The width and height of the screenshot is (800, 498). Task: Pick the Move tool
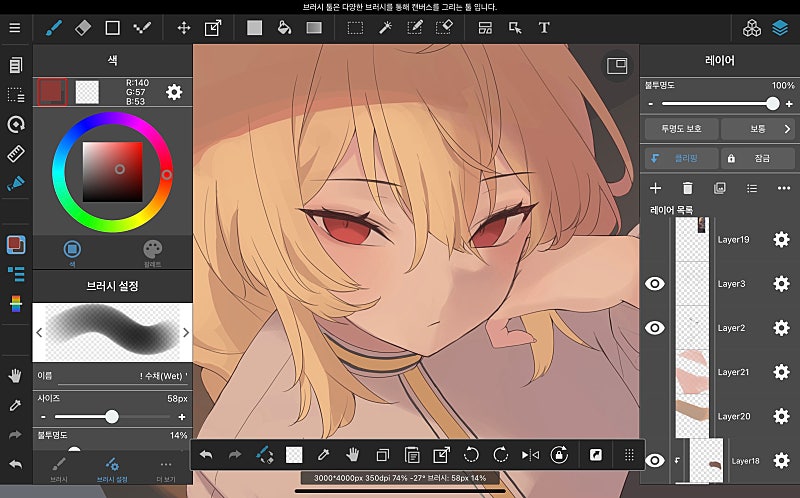point(184,28)
